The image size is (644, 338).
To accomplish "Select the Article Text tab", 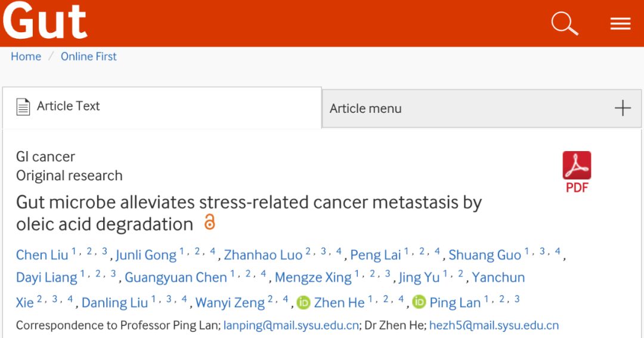I will click(68, 106).
